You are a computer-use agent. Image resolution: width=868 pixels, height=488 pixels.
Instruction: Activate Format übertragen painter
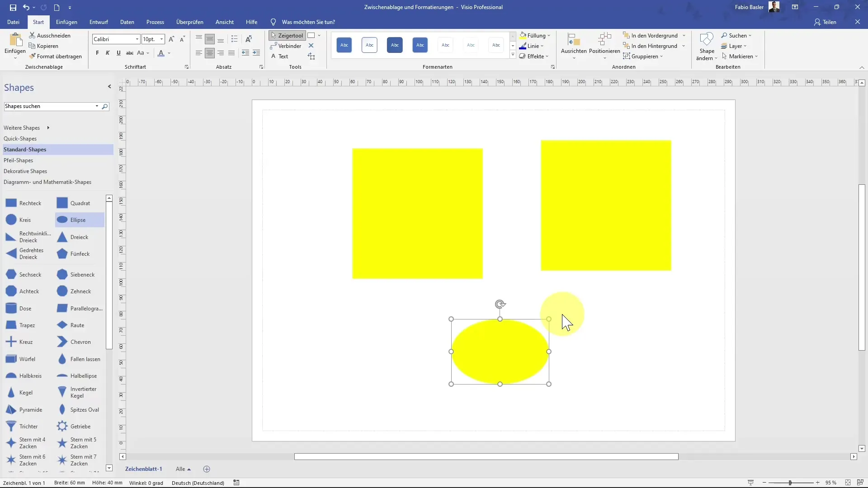pos(56,56)
